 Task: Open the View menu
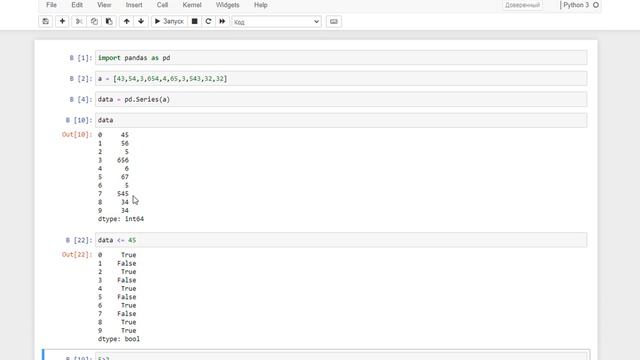[x=104, y=5]
